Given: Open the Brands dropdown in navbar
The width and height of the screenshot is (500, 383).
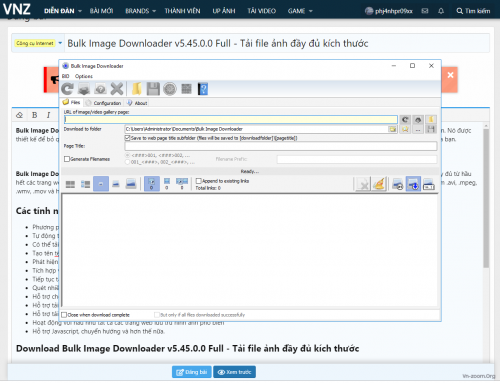Looking at the screenshot, I should pos(141,11).
